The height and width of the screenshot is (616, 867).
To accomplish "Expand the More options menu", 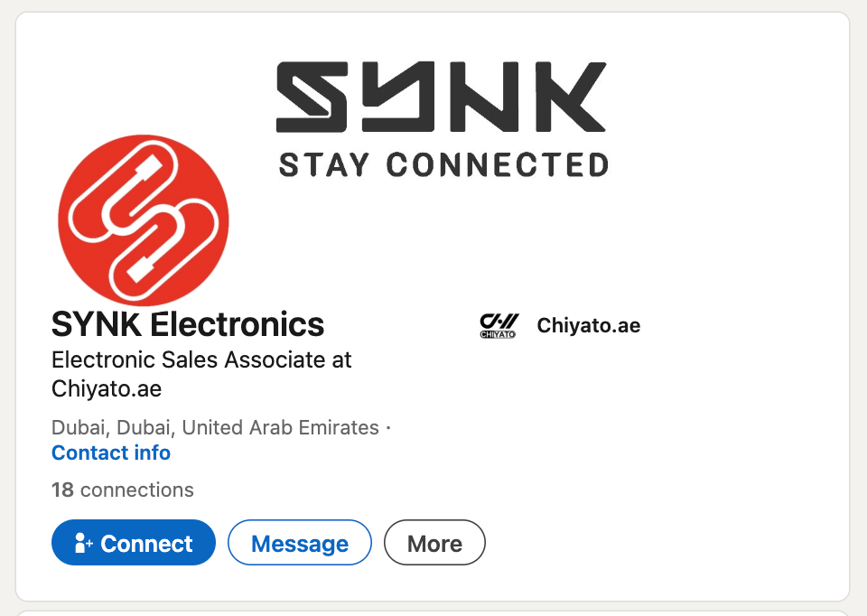I will (x=434, y=543).
